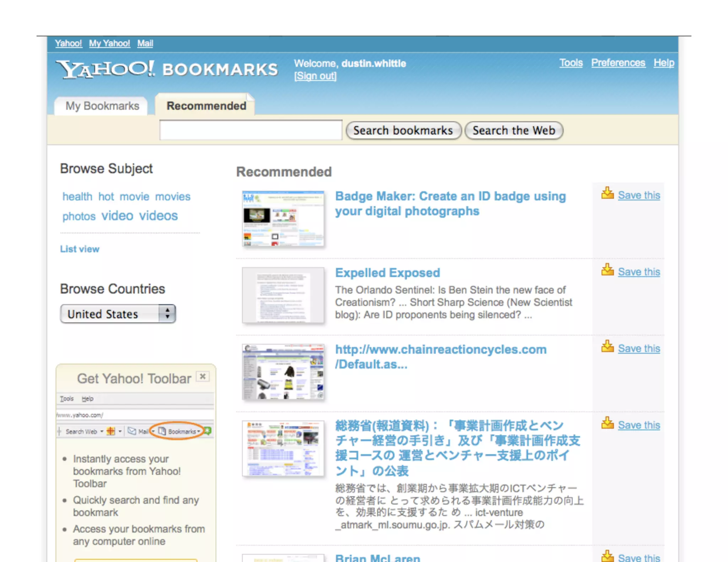Open the chainreactioncycles.com bookmark link
Image resolution: width=728 pixels, height=562 pixels.
click(x=441, y=357)
